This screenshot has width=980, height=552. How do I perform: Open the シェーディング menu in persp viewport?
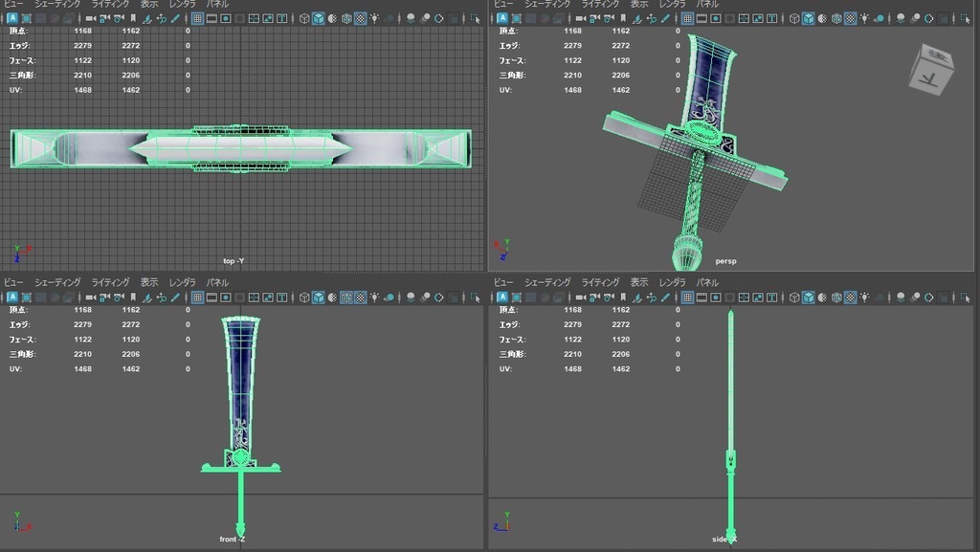pyautogui.click(x=546, y=4)
